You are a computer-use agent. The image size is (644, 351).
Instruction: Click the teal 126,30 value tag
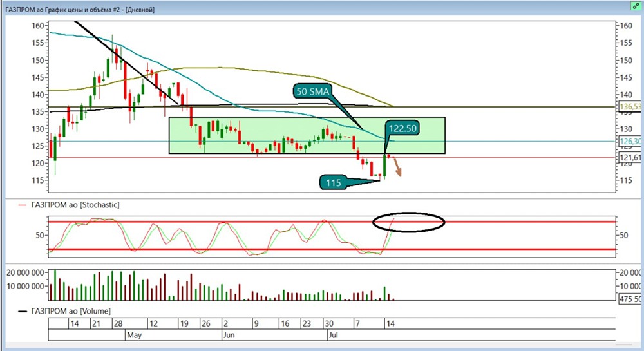tap(630, 141)
